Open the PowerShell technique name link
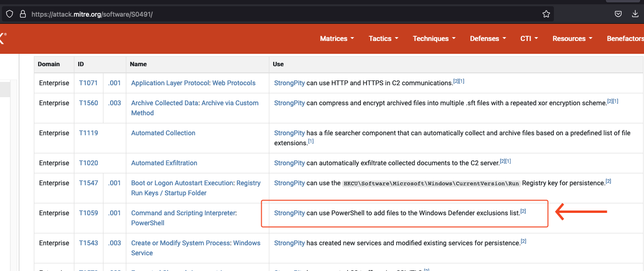This screenshot has width=644, height=271. pos(148,223)
